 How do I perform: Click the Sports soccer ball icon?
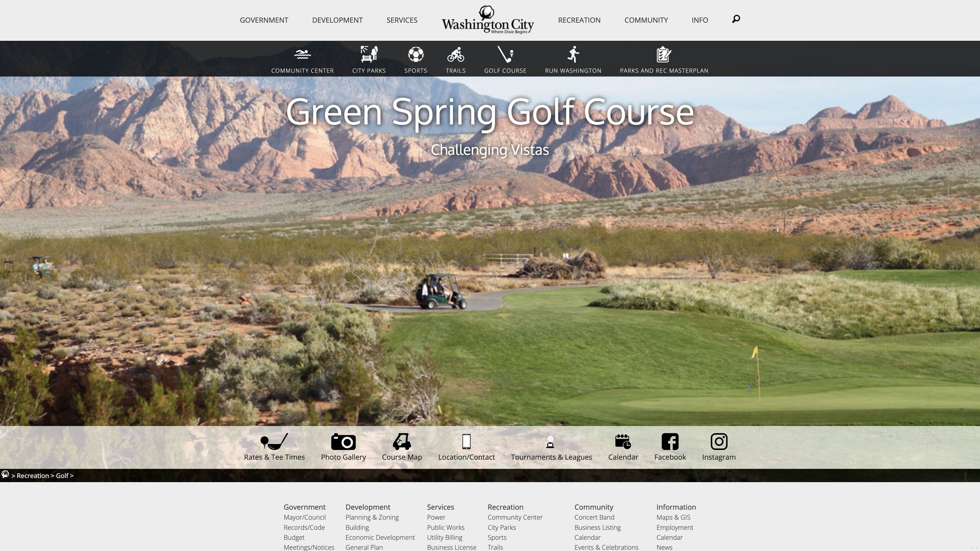(x=415, y=54)
